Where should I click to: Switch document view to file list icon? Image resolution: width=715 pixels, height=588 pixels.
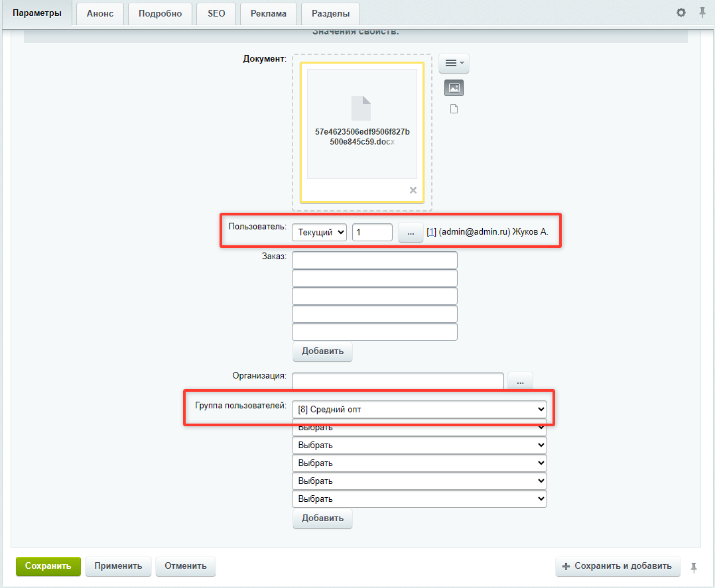454,109
